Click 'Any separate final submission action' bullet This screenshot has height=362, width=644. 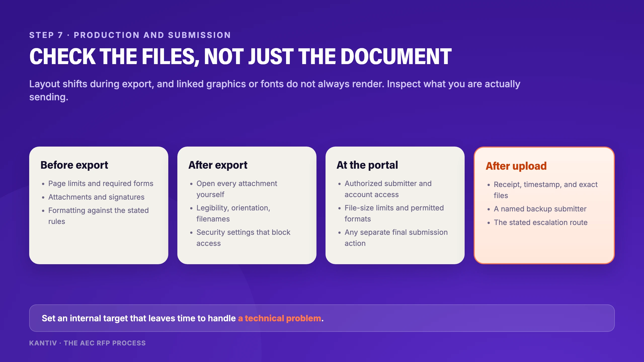[x=396, y=238]
